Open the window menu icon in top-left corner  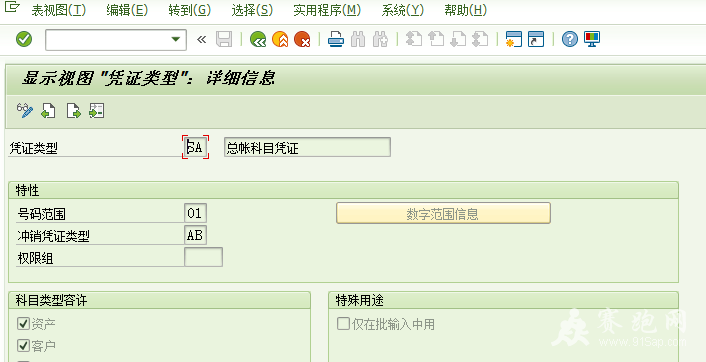coord(11,8)
